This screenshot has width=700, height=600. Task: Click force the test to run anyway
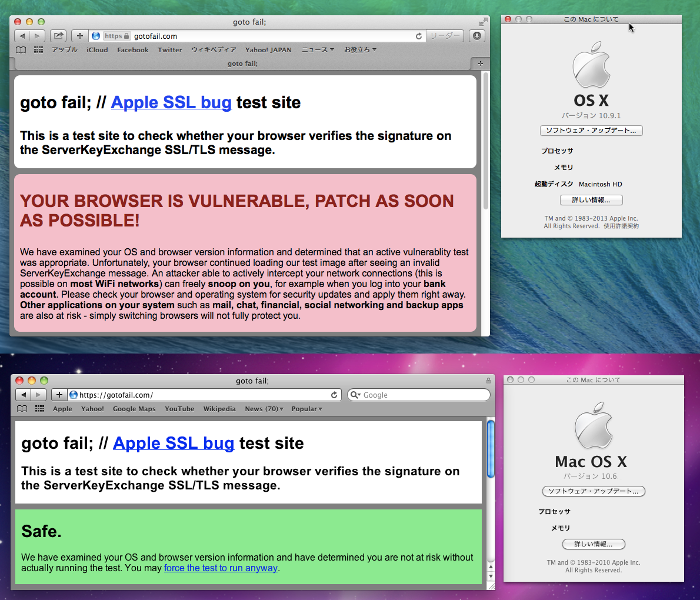221,568
